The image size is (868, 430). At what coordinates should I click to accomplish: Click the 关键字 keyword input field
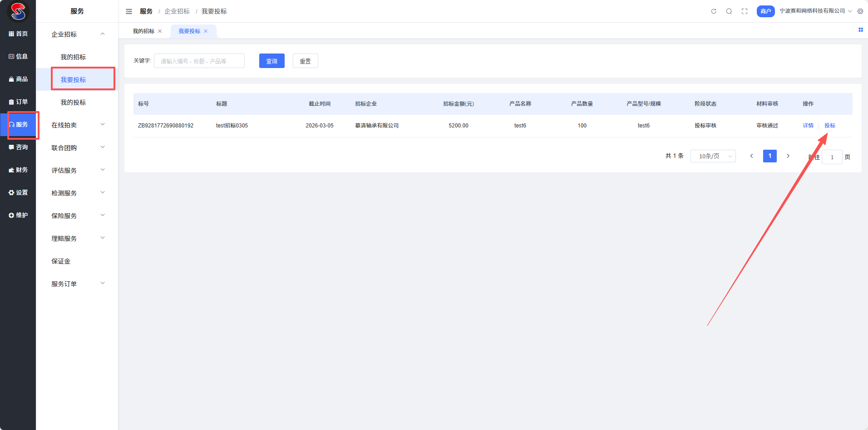[x=199, y=61]
